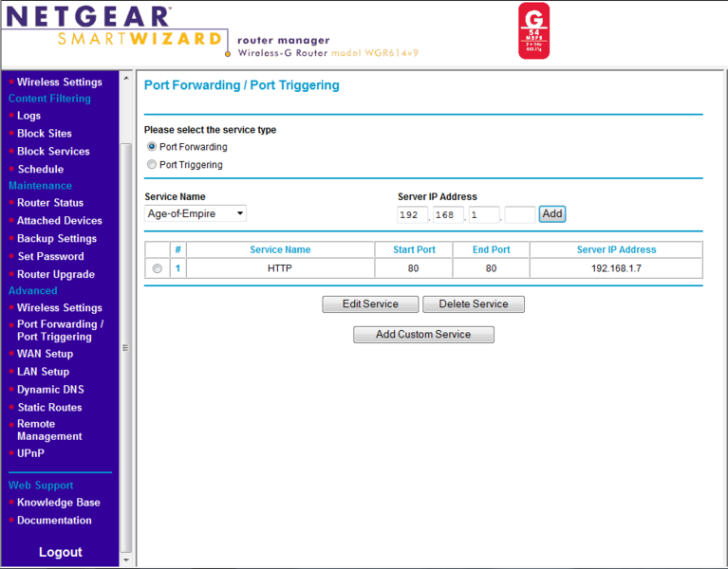728x569 pixels.
Task: Click the red G 54 Mbps badge icon
Action: (534, 30)
